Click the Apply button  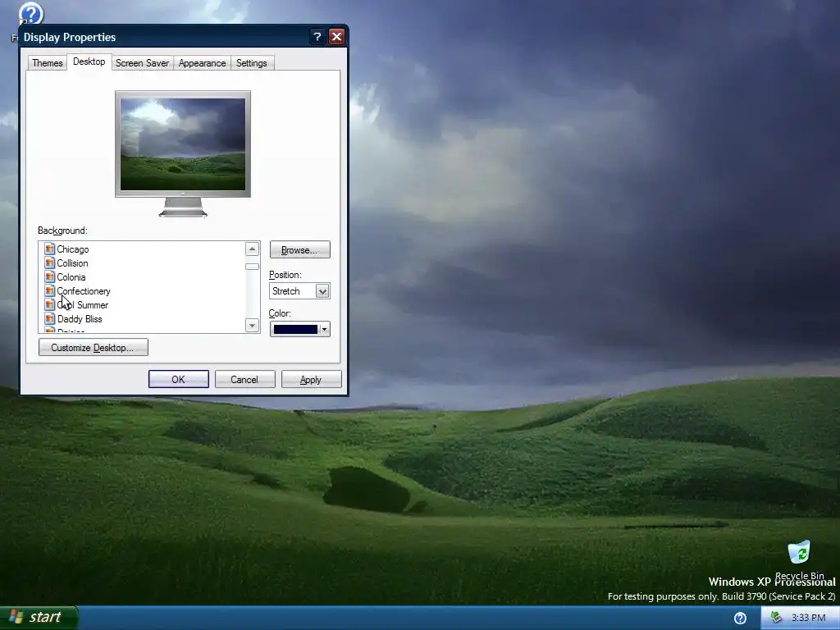(x=311, y=379)
